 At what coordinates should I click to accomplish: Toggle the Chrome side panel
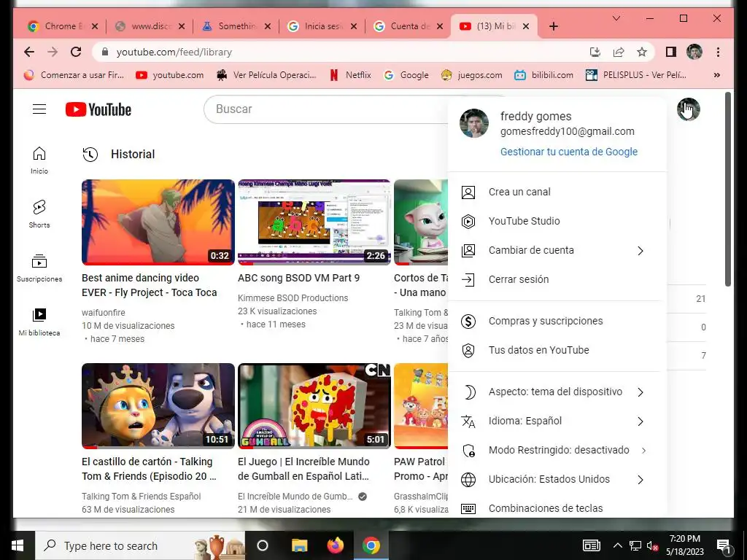coord(671,52)
